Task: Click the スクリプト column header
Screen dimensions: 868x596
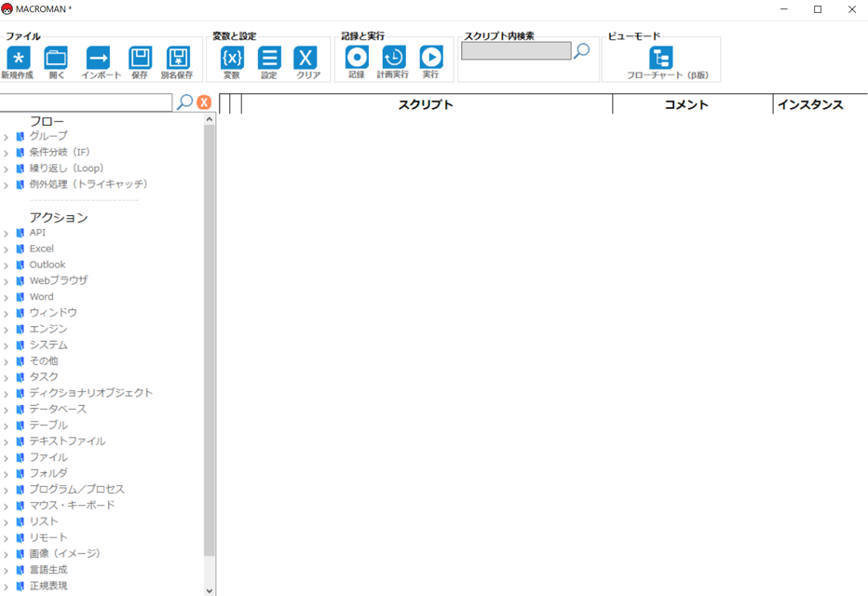Action: tap(427, 104)
